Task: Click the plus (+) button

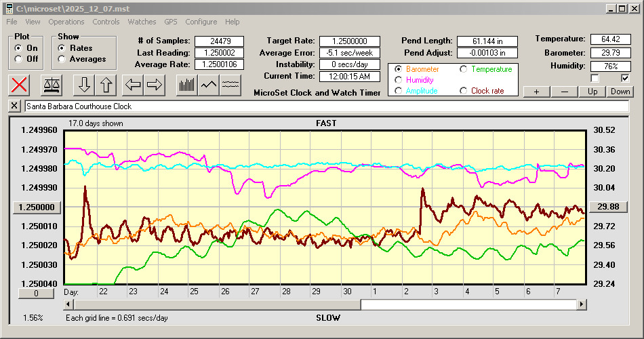Action: coord(536,92)
